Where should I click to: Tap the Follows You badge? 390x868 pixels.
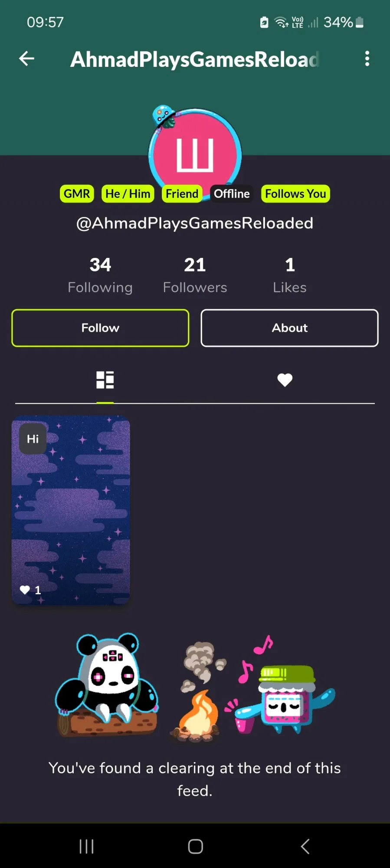click(295, 194)
